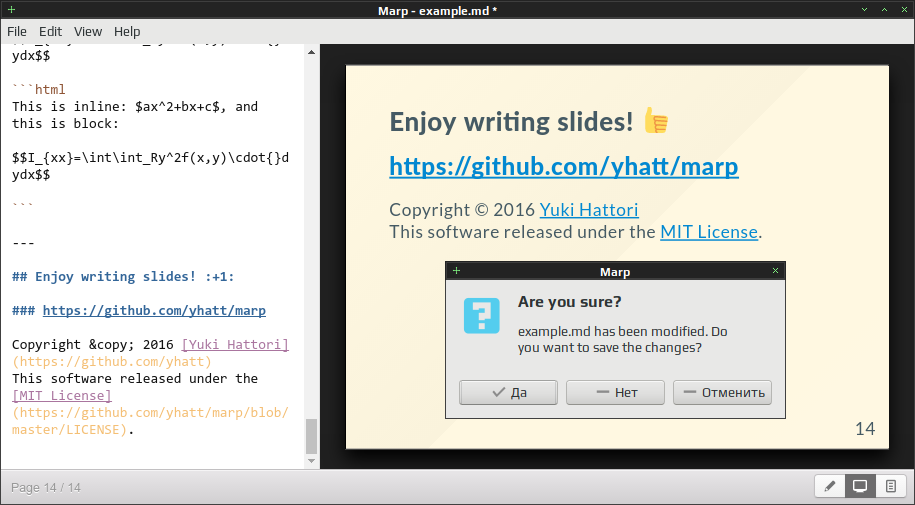915x505 pixels.
Task: Click the main title bar up-chevron button
Action: (x=884, y=10)
